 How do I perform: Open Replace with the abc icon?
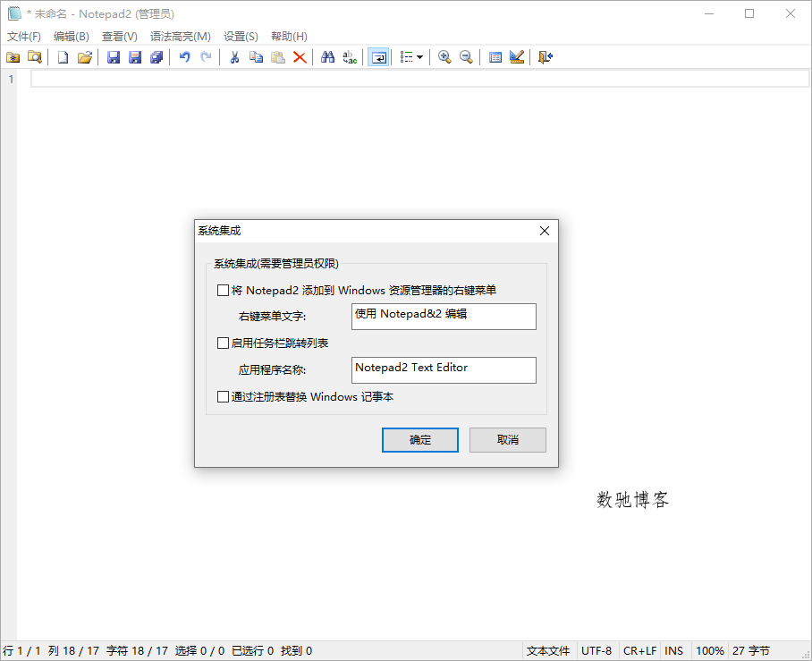coord(350,57)
